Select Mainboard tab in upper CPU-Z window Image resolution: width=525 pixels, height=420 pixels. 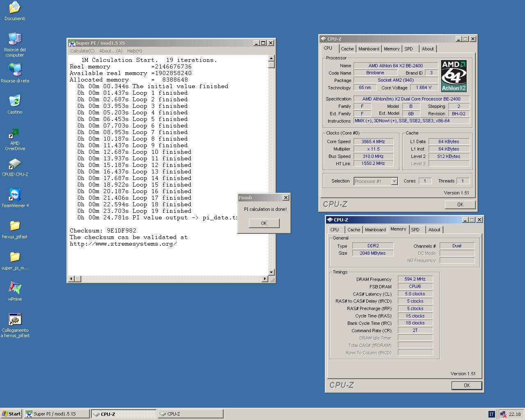tap(369, 49)
